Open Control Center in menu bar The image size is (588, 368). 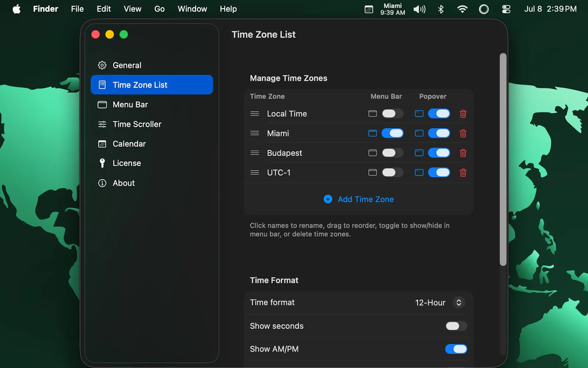[506, 9]
